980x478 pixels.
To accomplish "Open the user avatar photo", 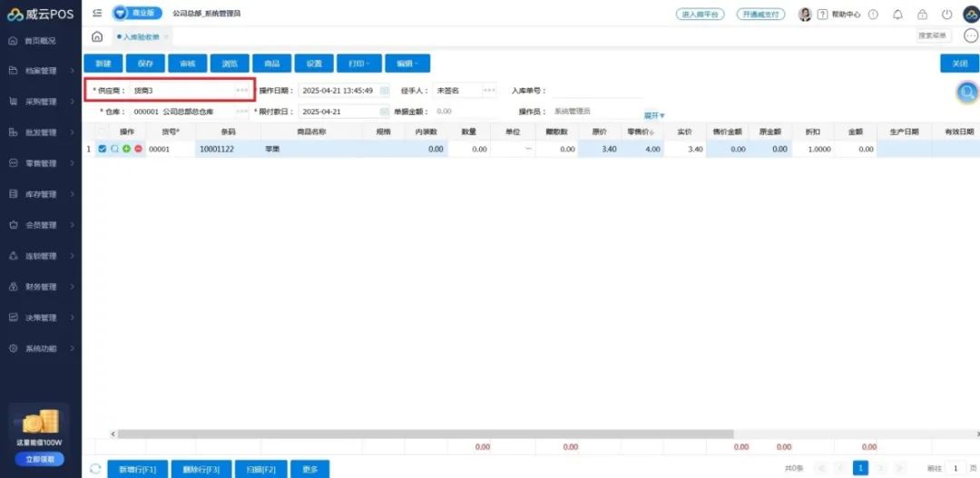I will 806,14.
